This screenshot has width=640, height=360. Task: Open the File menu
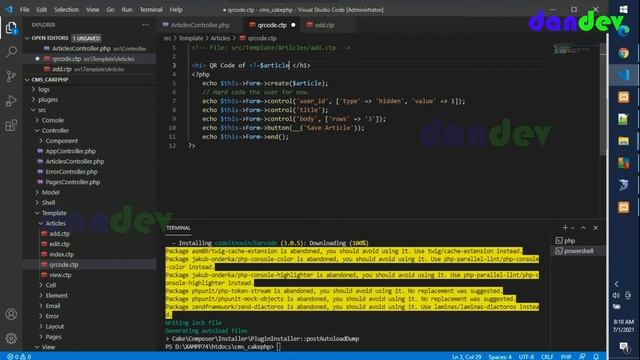(x=24, y=9)
